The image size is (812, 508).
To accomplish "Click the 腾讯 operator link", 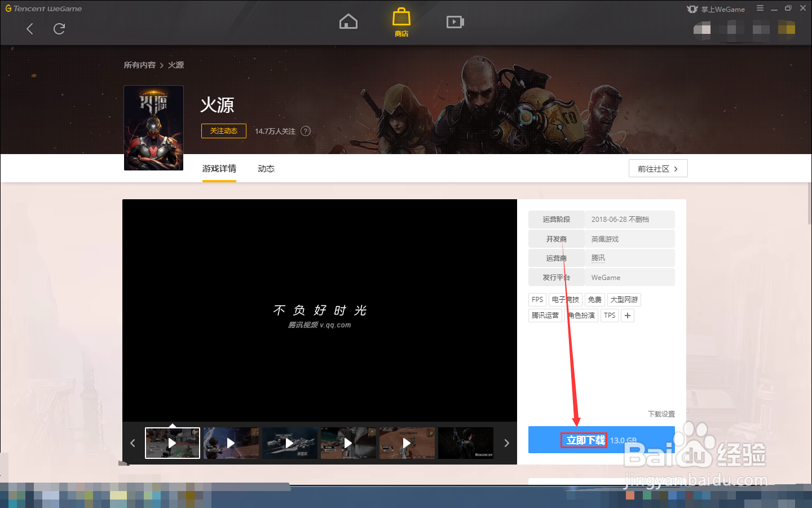I will 598,258.
